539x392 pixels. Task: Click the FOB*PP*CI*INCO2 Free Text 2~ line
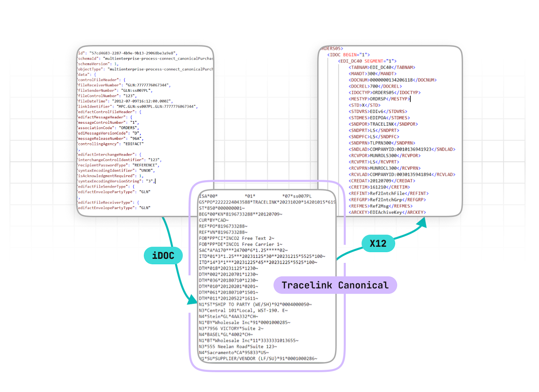click(x=236, y=238)
